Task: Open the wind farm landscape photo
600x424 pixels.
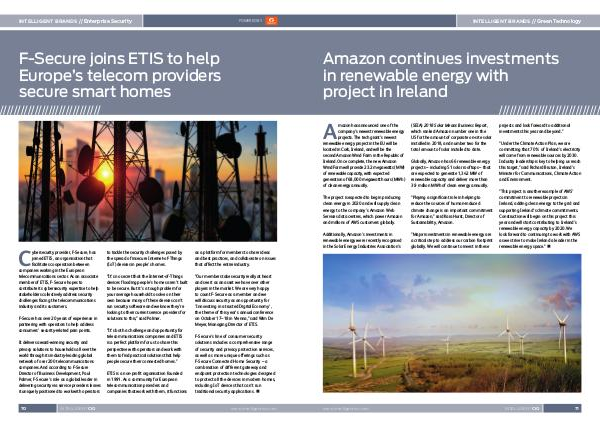Action: [452, 323]
